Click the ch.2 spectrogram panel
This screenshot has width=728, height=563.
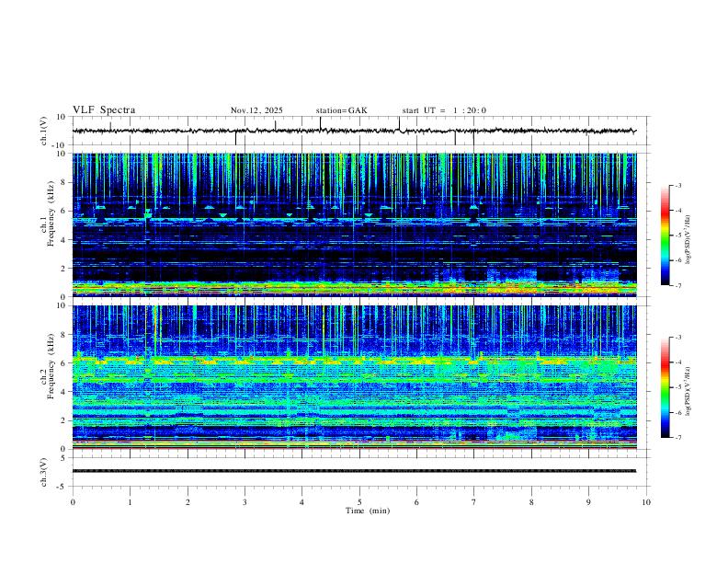click(355, 377)
